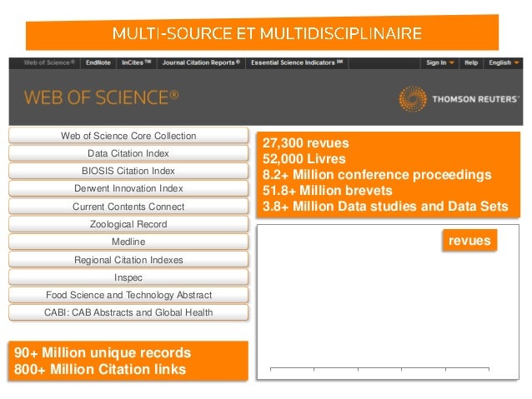Select Regional Citation Indexes
Image resolution: width=532 pixels, height=399 pixels.
click(x=128, y=260)
